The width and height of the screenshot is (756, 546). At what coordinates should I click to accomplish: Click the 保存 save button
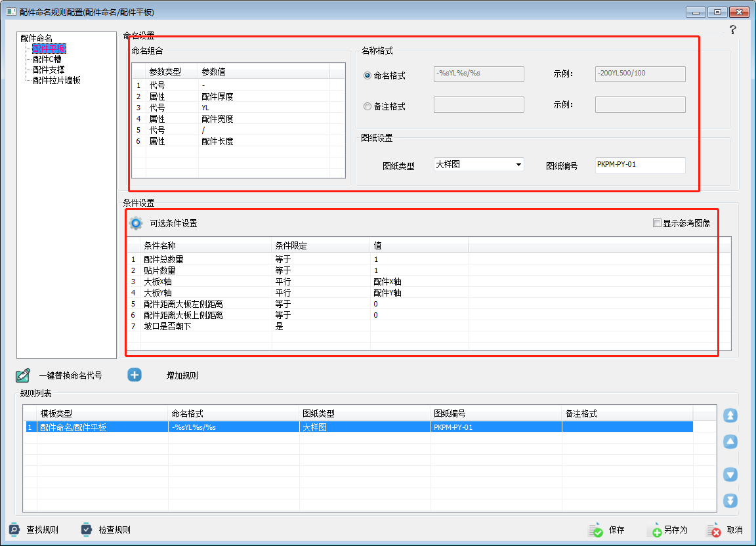tap(607, 530)
